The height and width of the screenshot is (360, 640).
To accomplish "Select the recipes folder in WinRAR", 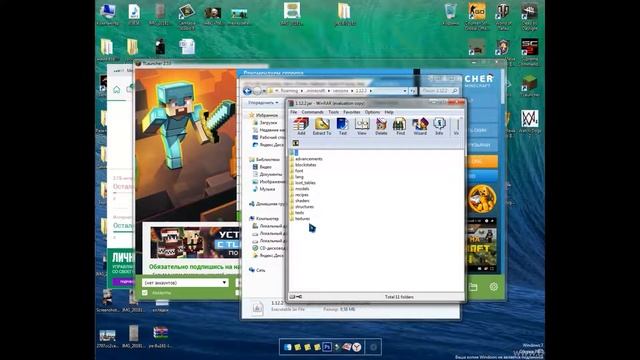I will tap(299, 195).
